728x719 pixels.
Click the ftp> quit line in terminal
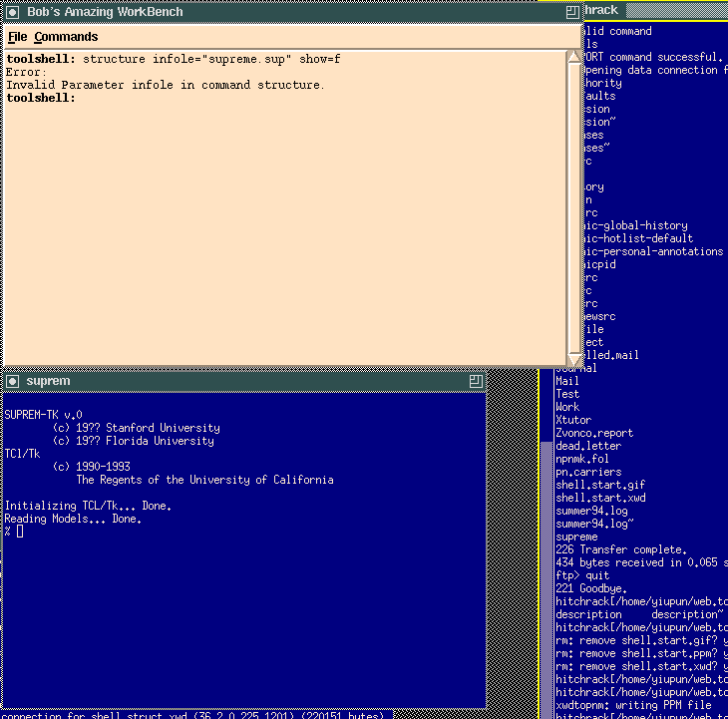point(582,575)
